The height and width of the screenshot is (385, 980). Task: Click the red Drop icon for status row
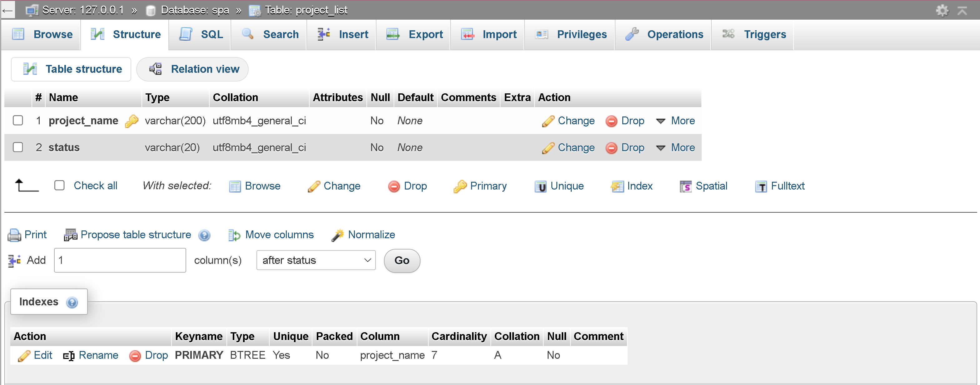coord(611,148)
